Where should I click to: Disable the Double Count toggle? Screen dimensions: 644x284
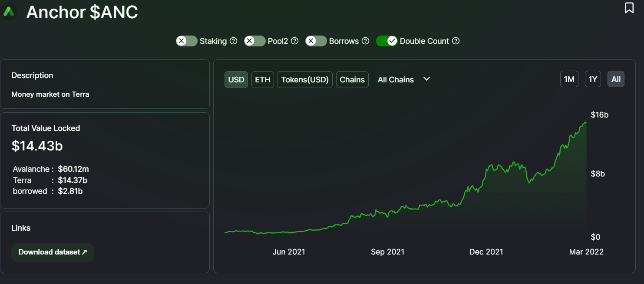(x=386, y=41)
